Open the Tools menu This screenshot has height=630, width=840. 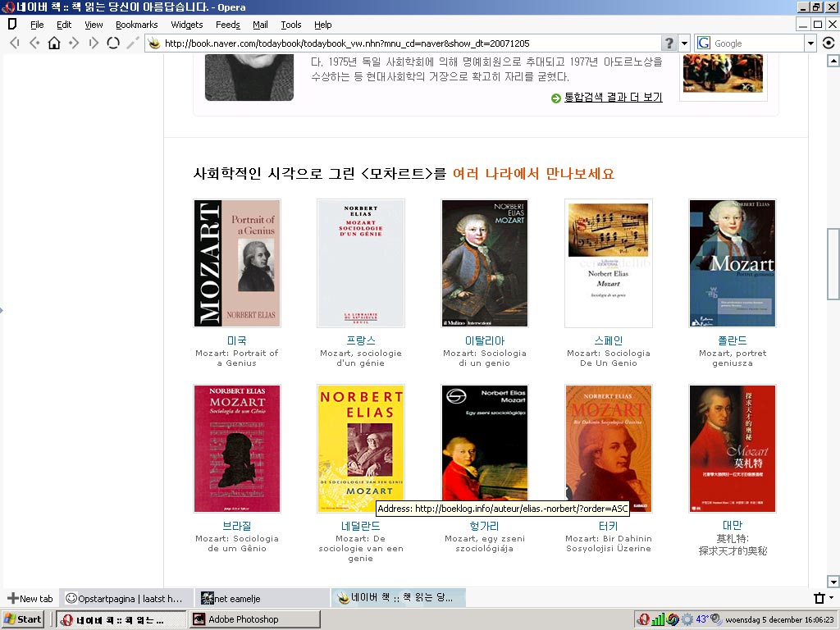(291, 25)
